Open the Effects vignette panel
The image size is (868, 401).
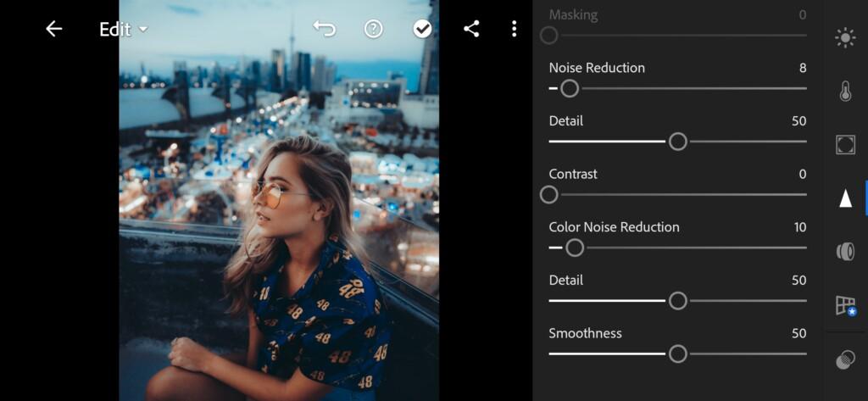(845, 145)
